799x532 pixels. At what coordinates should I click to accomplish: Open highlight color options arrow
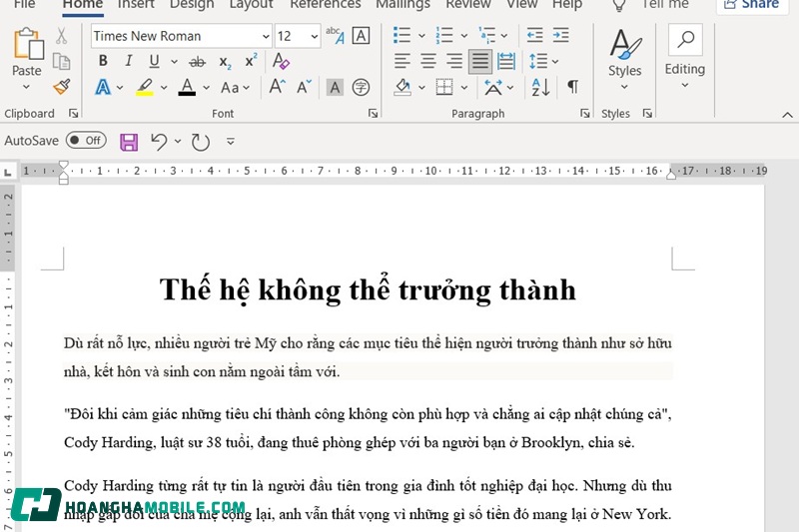point(164,88)
